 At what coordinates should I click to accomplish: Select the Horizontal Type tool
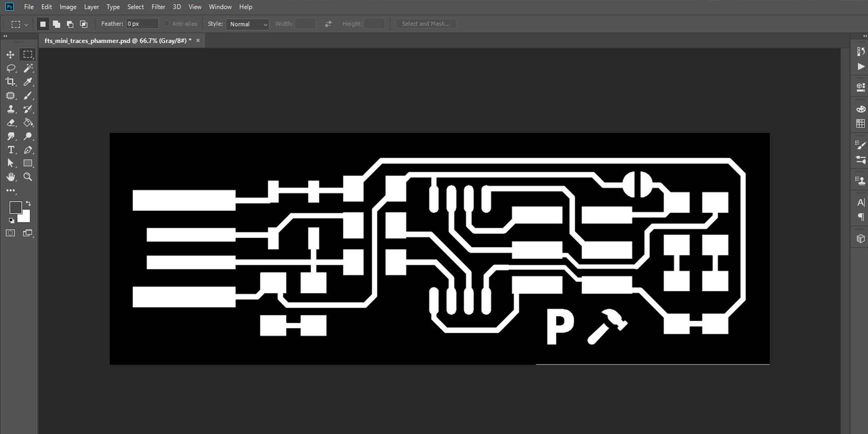[10, 150]
